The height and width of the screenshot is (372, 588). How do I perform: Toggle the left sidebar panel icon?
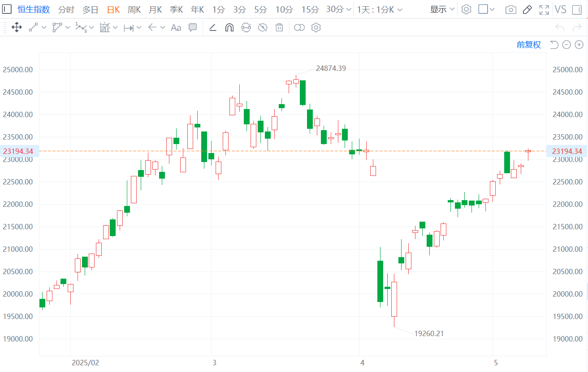7,9
